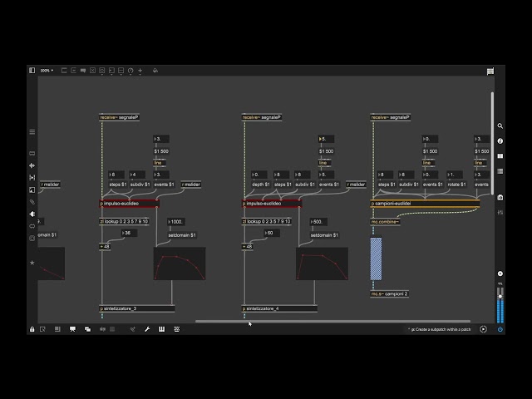Select the mc.s~ campioni 2 object

(389, 293)
